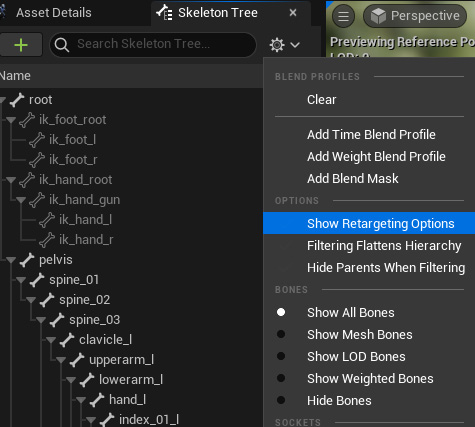This screenshot has width=475, height=427.
Task: Collapse the spine_03 bone hierarchy
Action: 41,320
